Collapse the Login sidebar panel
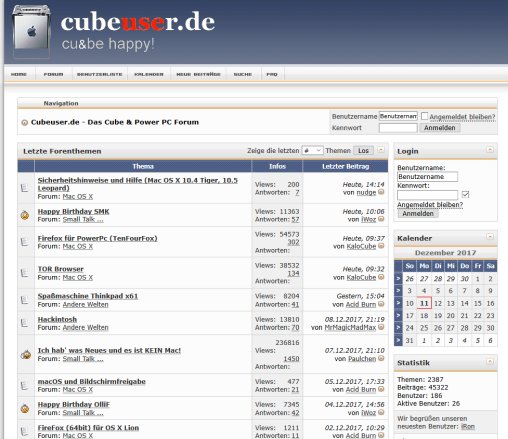Image resolution: width=508 pixels, height=439 pixels. coord(490,150)
